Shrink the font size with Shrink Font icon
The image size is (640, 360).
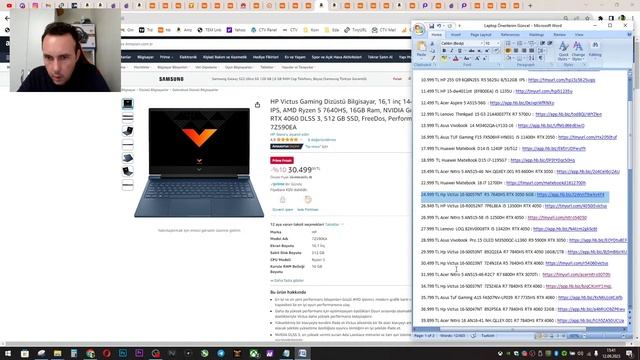point(484,58)
